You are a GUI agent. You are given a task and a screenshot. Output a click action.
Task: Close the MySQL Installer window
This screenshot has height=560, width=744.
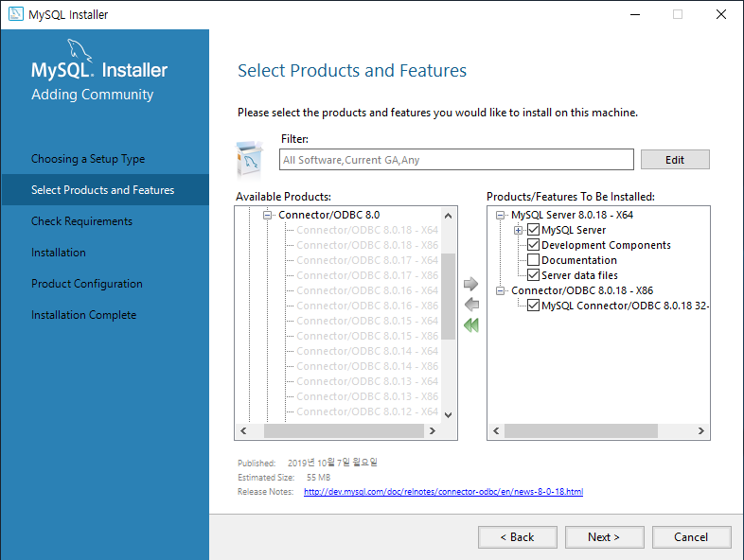(x=721, y=15)
